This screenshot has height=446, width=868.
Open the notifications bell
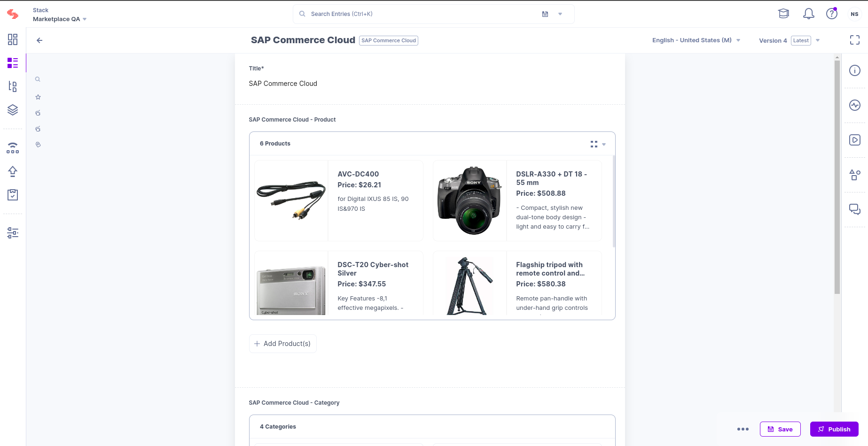808,14
